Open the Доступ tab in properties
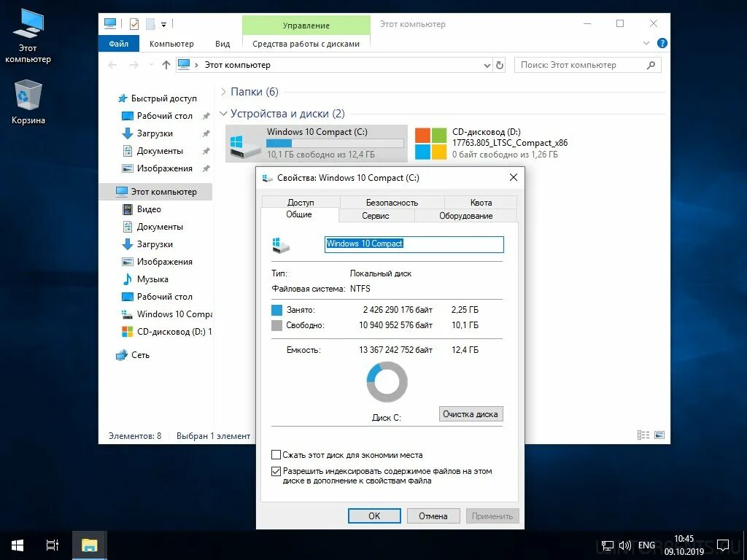747x560 pixels. coord(301,203)
